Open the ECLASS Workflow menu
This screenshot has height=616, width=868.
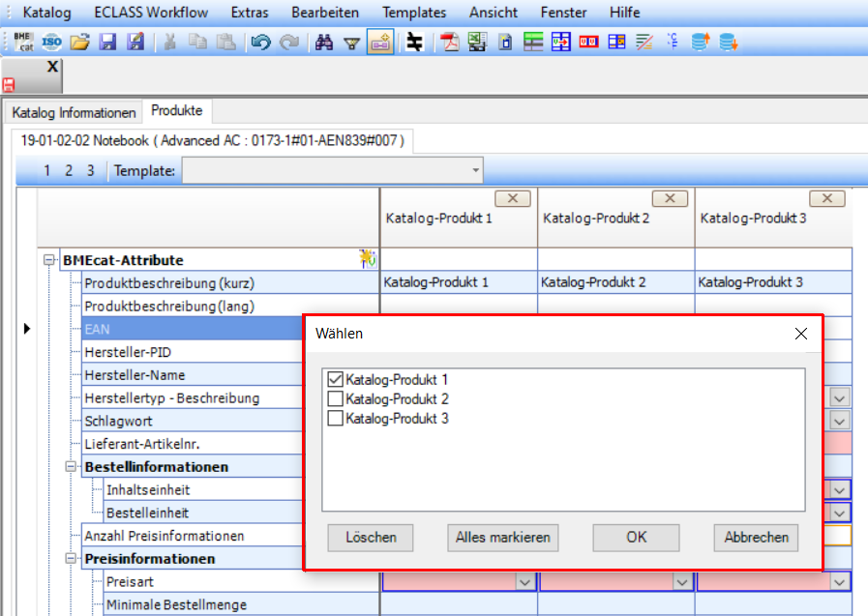151,13
